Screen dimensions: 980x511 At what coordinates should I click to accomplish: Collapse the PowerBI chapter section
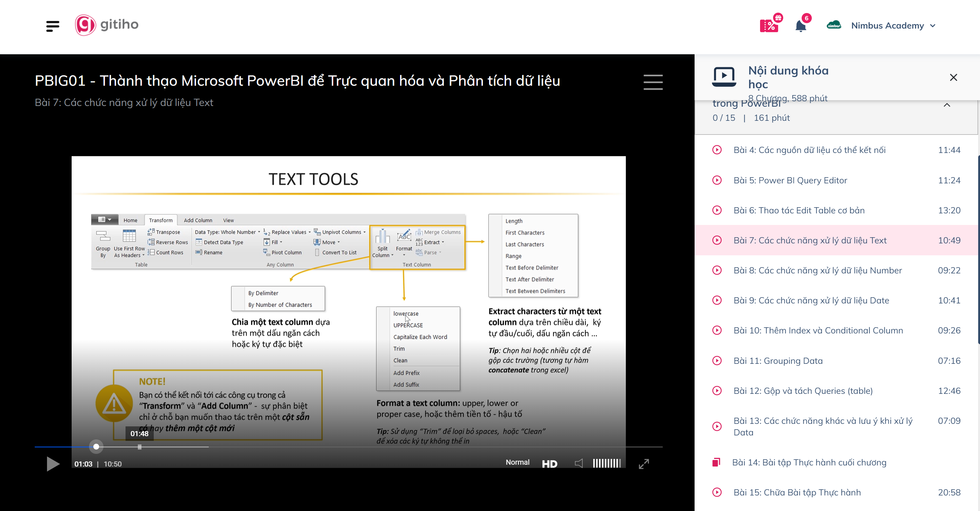coord(947,105)
